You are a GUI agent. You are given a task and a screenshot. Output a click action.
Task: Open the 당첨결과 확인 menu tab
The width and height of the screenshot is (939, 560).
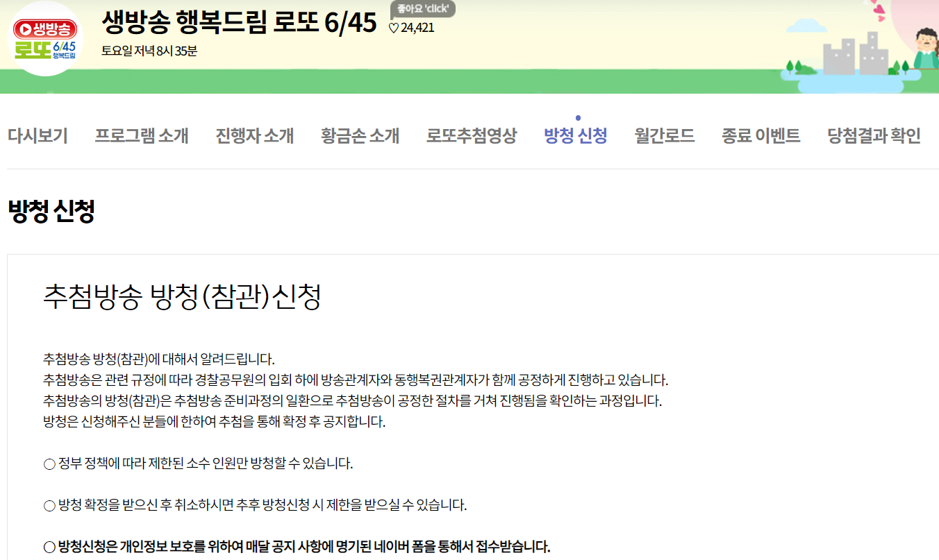(874, 135)
